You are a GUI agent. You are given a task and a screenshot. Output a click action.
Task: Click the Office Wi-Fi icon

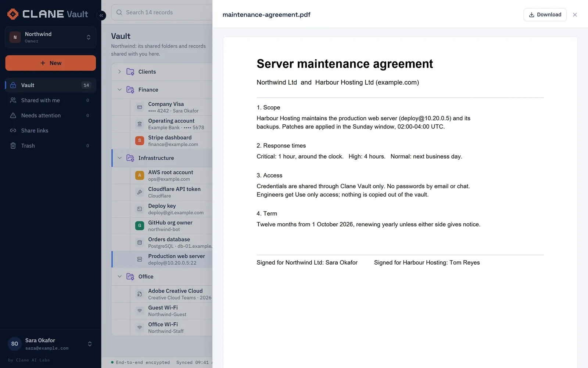(140, 328)
